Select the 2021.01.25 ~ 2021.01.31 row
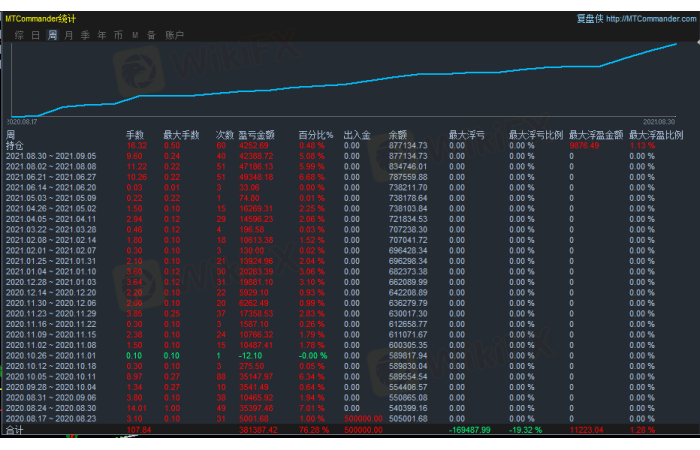The height and width of the screenshot is (450, 700). (346, 261)
